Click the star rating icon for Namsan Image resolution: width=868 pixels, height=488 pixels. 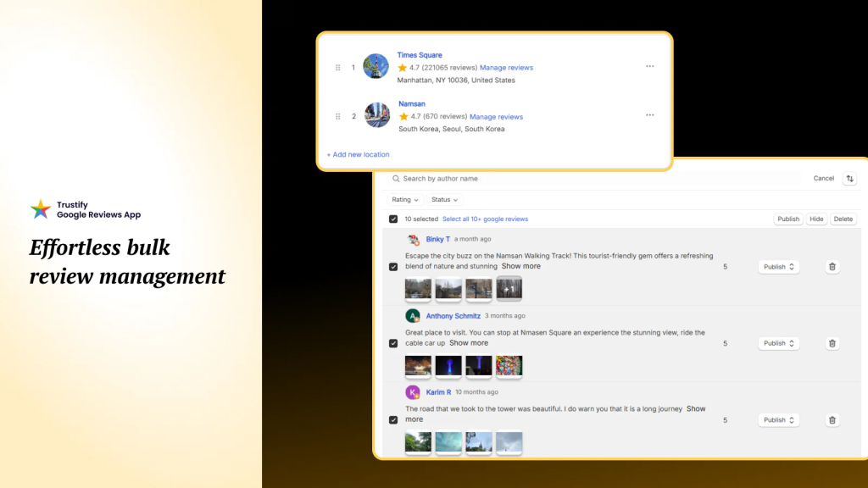pyautogui.click(x=403, y=116)
